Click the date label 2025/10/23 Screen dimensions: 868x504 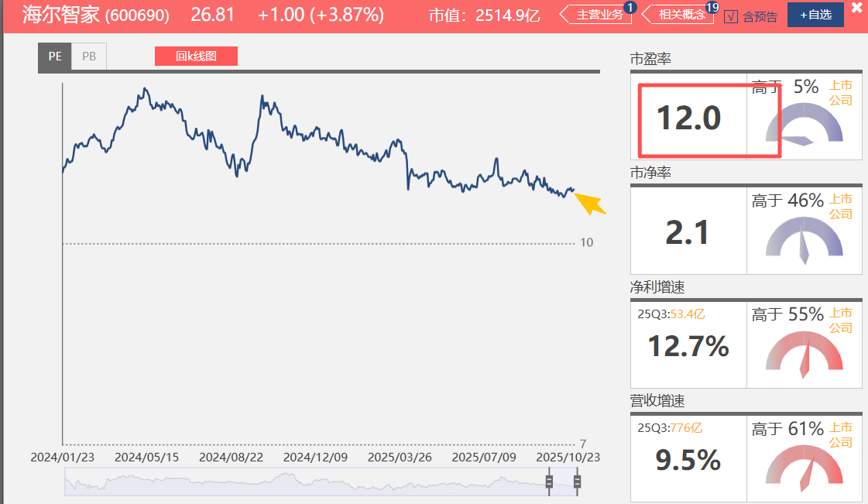point(568,458)
